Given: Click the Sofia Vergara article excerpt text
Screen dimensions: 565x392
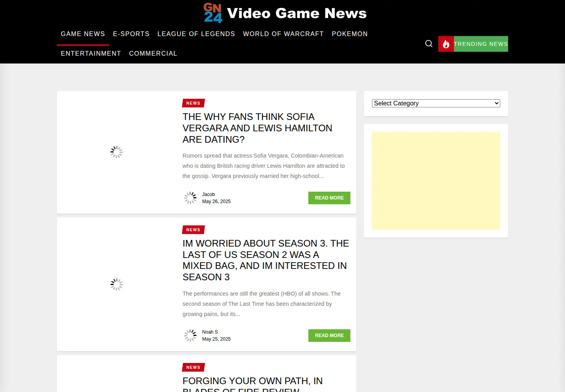Looking at the screenshot, I should pyautogui.click(x=264, y=166).
